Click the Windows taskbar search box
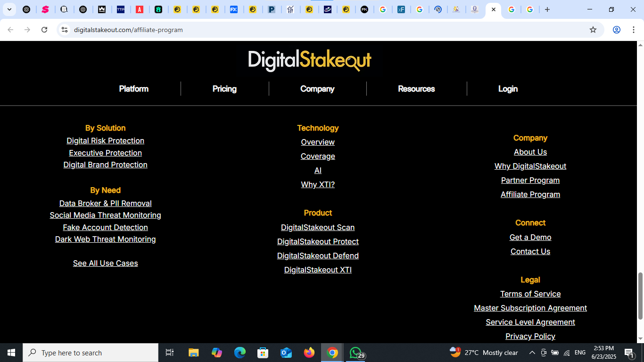644x362 pixels. [91, 353]
